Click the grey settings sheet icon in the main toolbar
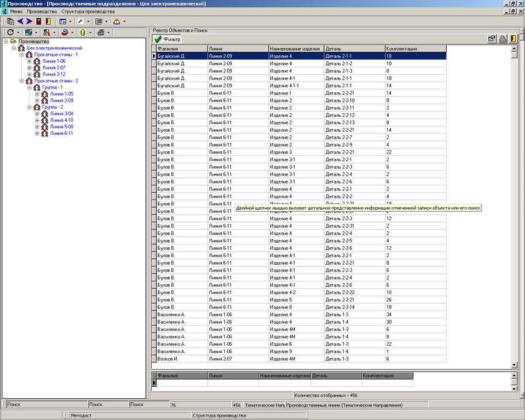 coord(99,21)
